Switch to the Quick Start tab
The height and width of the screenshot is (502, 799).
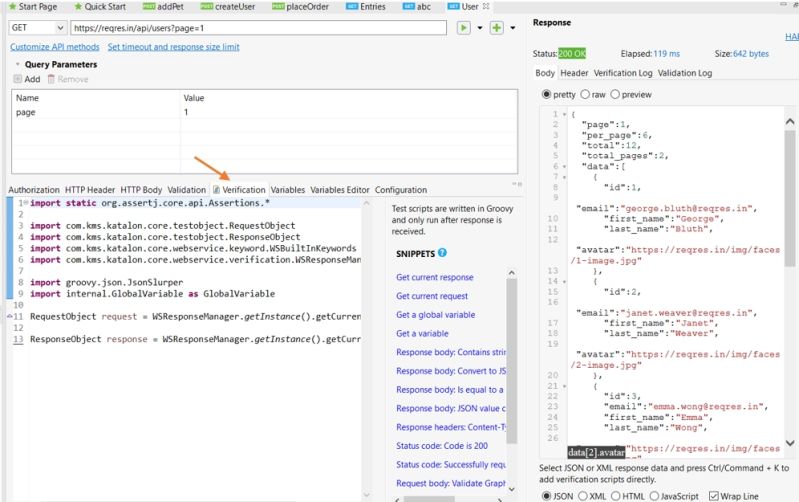point(100,7)
